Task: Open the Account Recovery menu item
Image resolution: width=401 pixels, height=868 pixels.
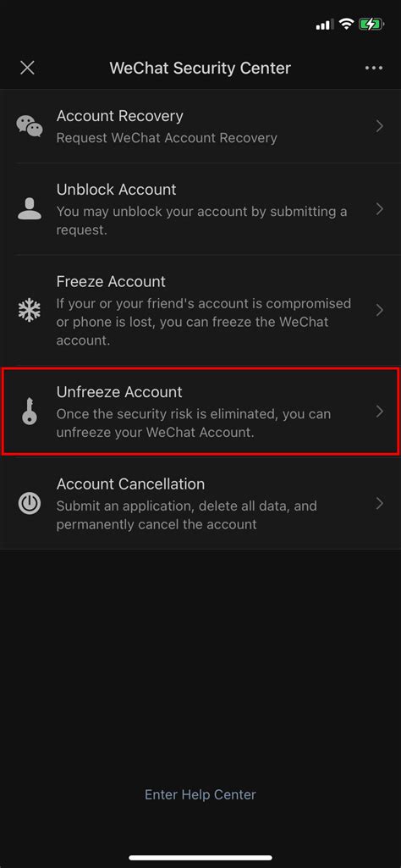Action: pos(200,126)
